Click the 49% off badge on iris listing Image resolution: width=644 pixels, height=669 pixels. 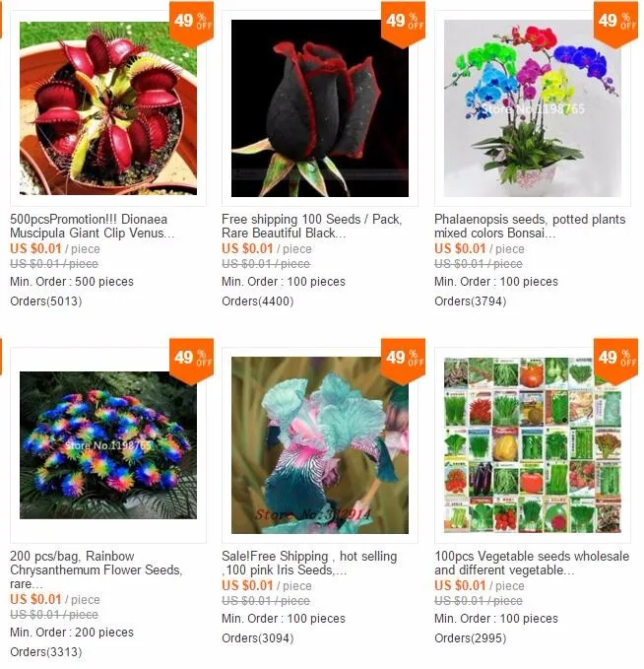[403, 361]
